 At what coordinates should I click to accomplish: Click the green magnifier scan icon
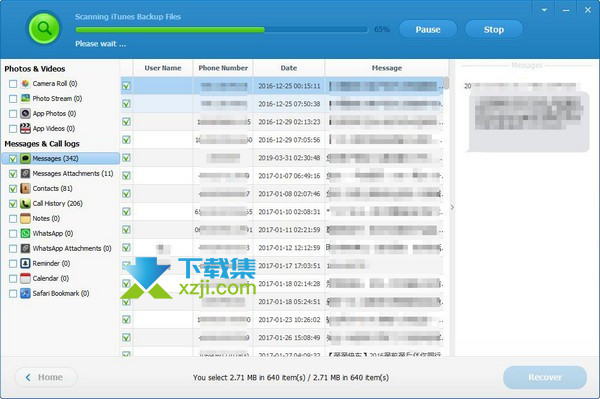point(44,28)
